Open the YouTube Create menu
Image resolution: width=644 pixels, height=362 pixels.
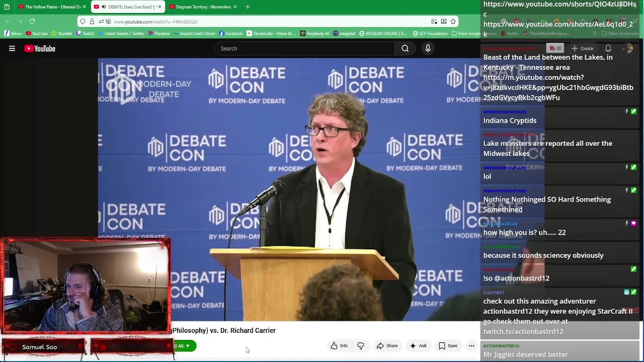582,49
